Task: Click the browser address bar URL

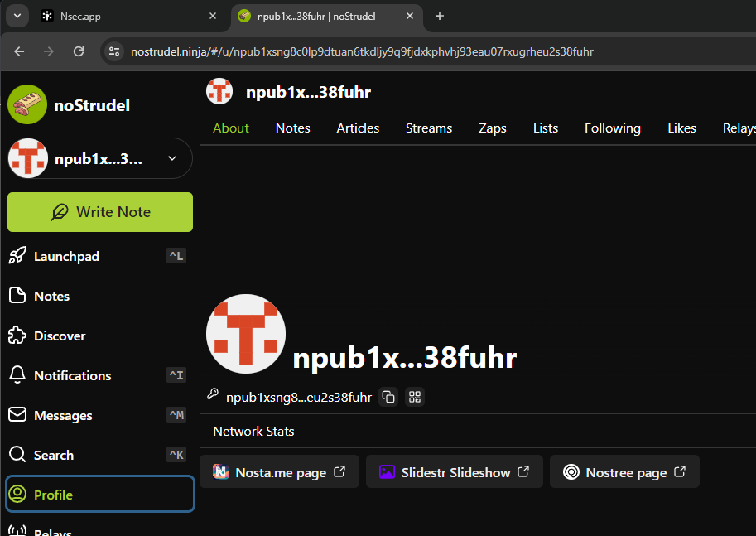Action: [x=362, y=51]
